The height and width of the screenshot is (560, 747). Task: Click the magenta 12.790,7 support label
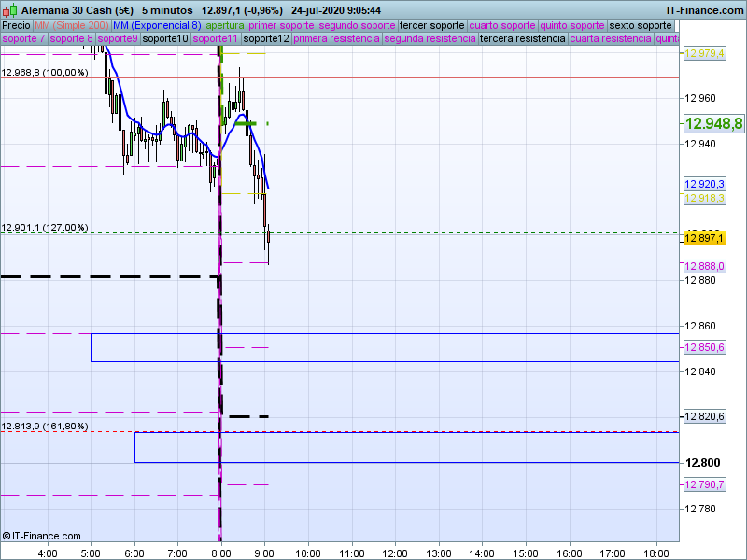click(x=704, y=484)
